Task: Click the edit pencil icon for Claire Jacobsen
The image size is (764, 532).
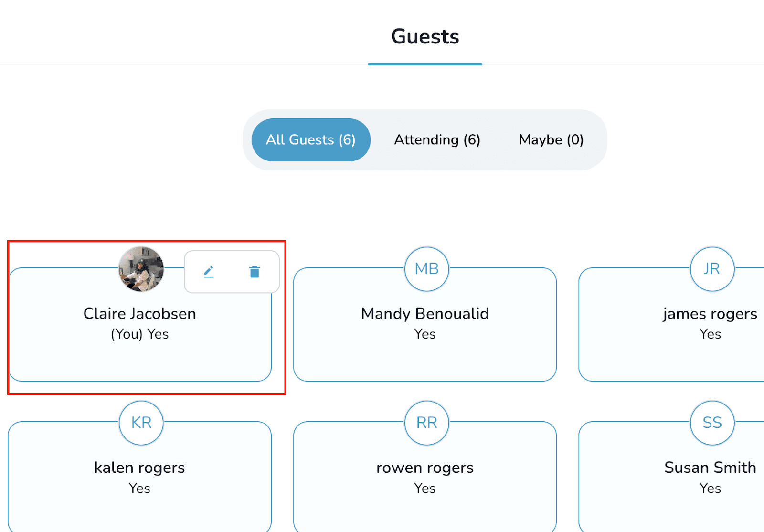Action: [x=209, y=271]
